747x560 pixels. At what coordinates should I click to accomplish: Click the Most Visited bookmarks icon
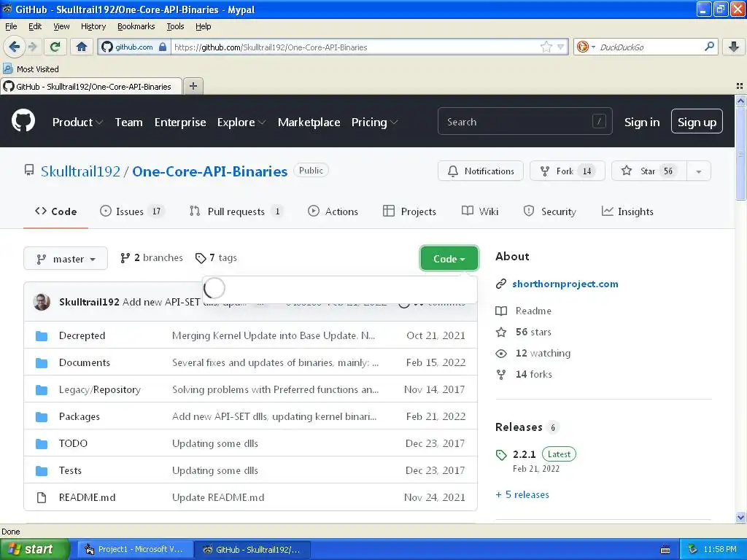(x=7, y=69)
